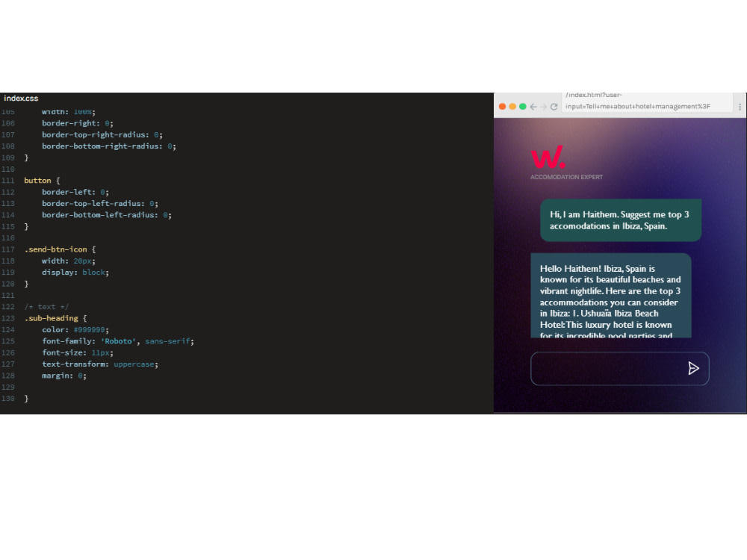Click the 'Hello Haithem!' reply bubble
This screenshot has width=747, height=560.
tap(611, 296)
